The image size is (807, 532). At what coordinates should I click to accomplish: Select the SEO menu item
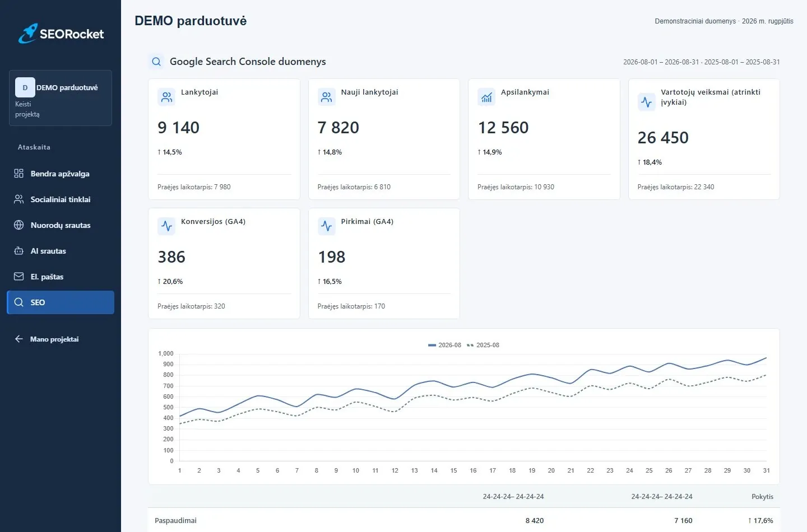point(61,302)
